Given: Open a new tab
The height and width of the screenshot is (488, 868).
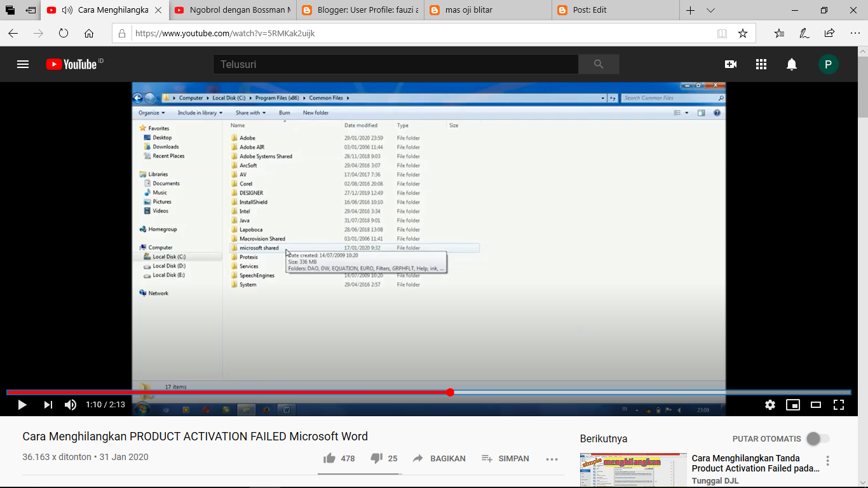Looking at the screenshot, I should [x=690, y=10].
